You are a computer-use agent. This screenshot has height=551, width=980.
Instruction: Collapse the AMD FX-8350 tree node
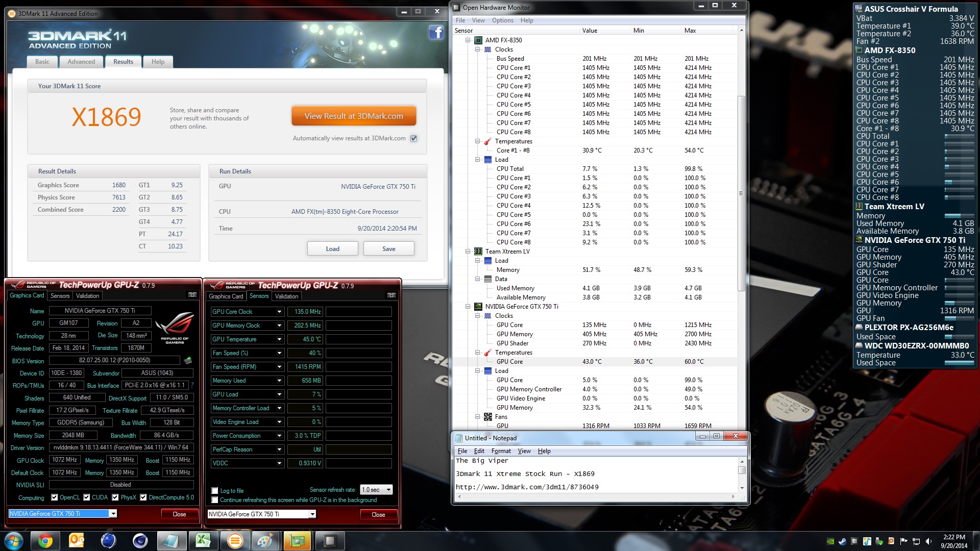(x=468, y=40)
